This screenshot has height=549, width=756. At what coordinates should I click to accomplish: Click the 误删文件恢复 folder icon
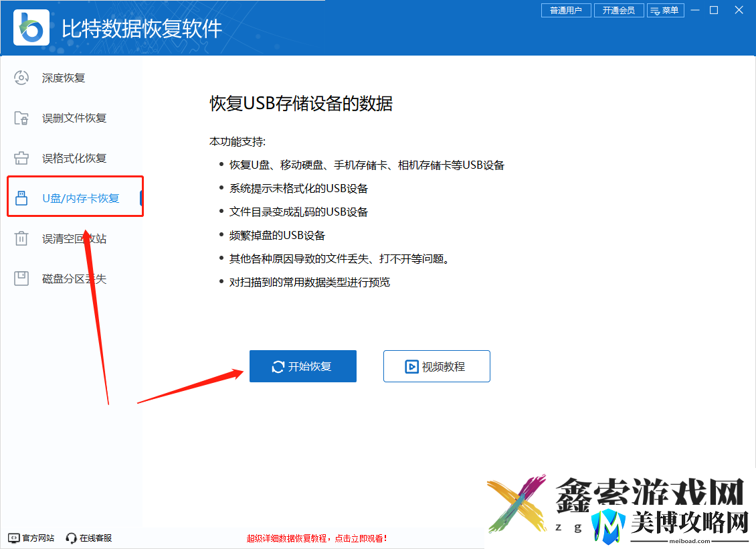click(21, 118)
